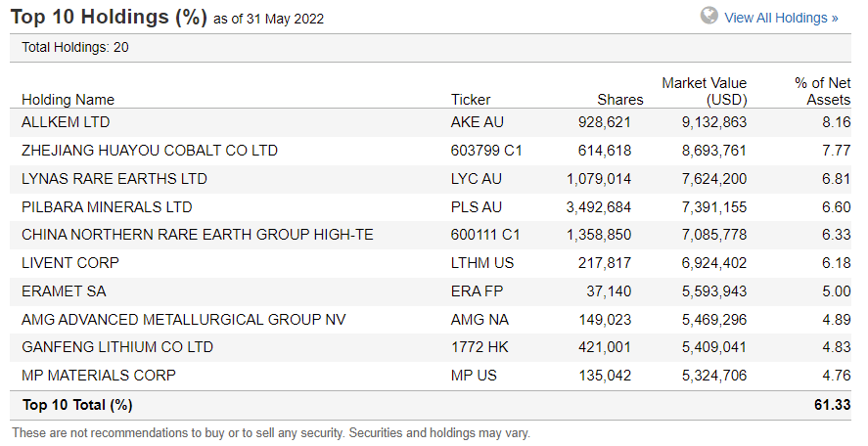Click the AKE AU ticker symbol
The height and width of the screenshot is (446, 868).
point(478,122)
